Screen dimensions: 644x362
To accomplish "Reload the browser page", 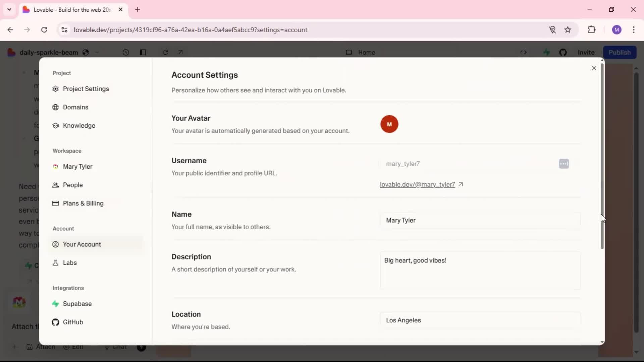I will coord(44,30).
